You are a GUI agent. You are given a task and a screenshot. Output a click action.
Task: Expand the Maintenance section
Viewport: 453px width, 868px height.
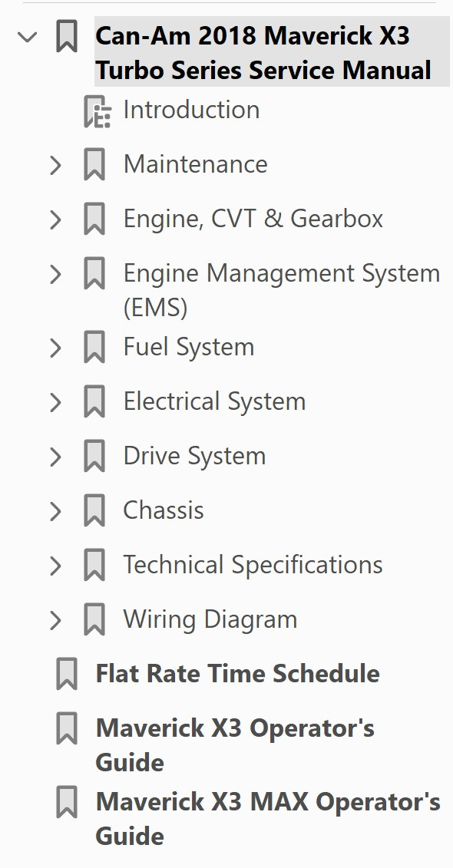click(55, 164)
